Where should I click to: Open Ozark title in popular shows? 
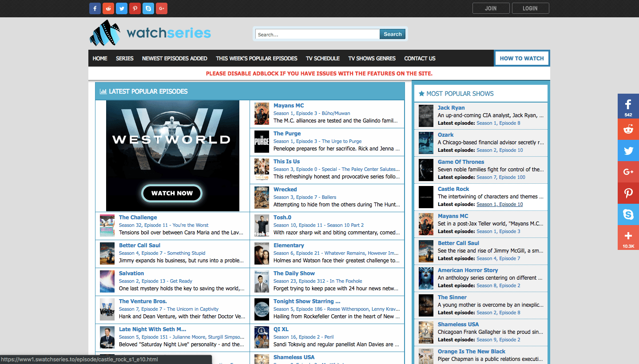click(x=446, y=135)
